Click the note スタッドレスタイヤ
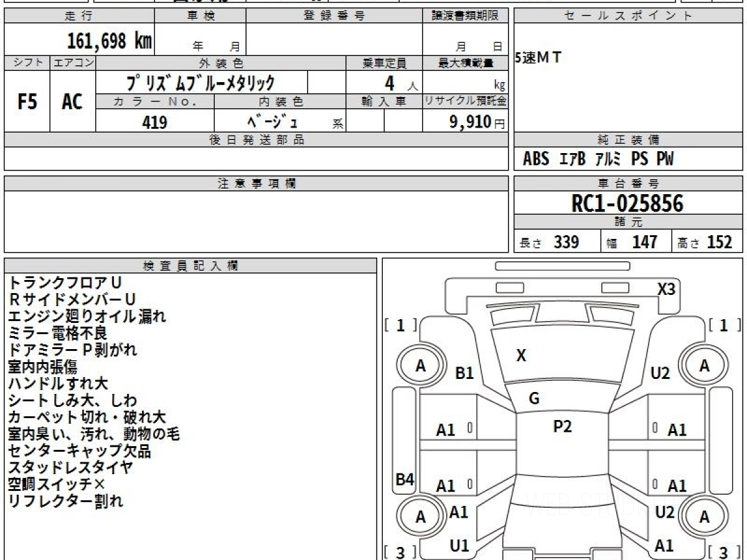Image resolution: width=747 pixels, height=560 pixels. (71, 468)
